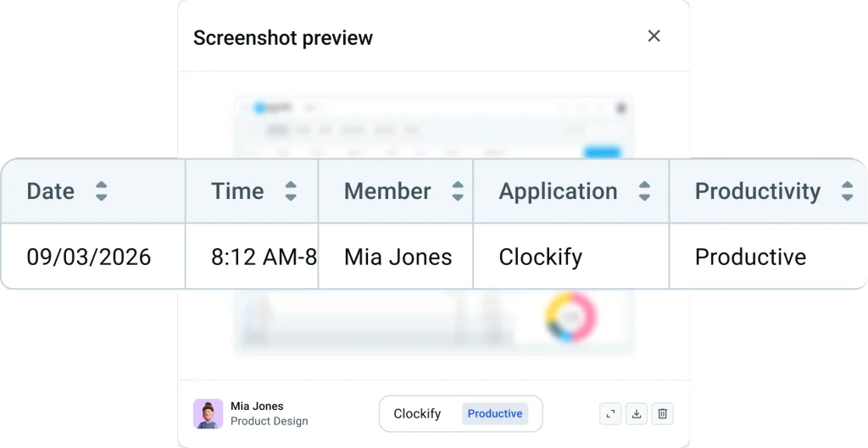
Task: Click Mia Jones name below preview
Action: click(x=257, y=406)
